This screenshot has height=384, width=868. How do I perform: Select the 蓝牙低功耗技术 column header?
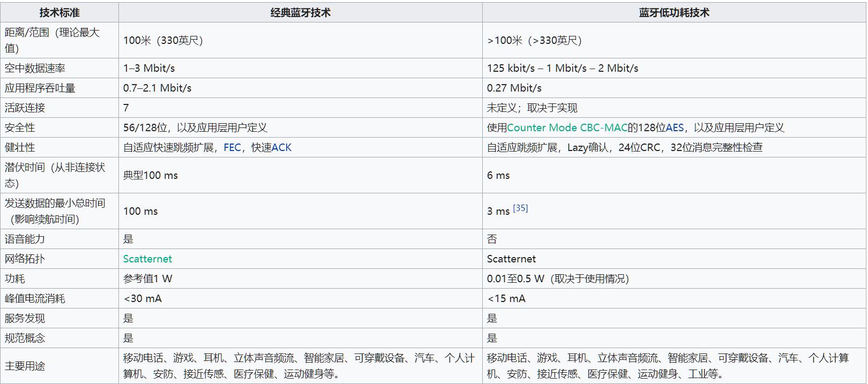[x=674, y=12]
